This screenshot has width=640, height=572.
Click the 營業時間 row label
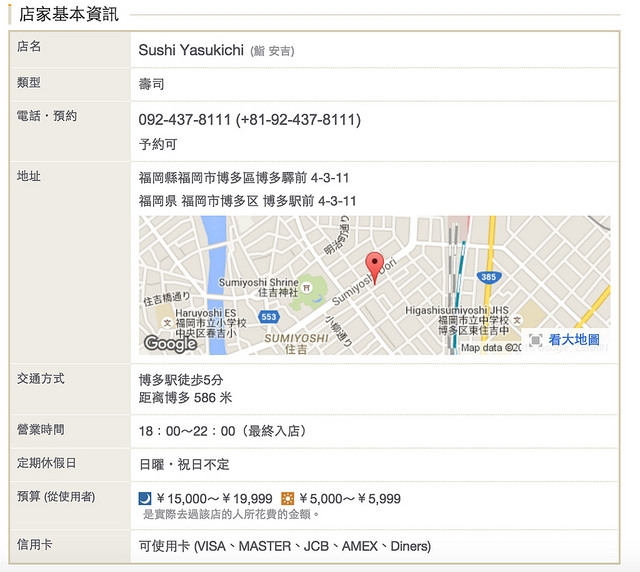click(x=40, y=430)
